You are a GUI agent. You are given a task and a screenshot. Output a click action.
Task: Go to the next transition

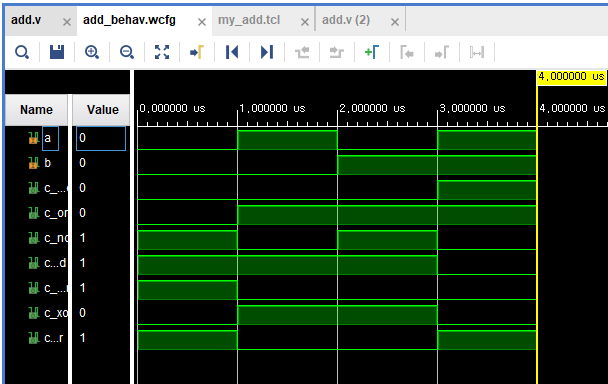[337, 52]
